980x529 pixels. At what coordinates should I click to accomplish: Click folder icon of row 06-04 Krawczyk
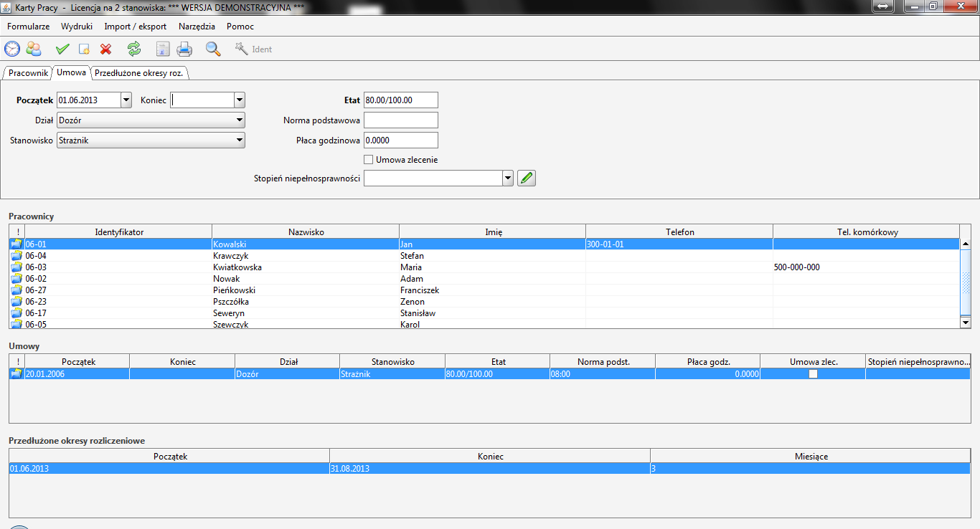(x=17, y=256)
